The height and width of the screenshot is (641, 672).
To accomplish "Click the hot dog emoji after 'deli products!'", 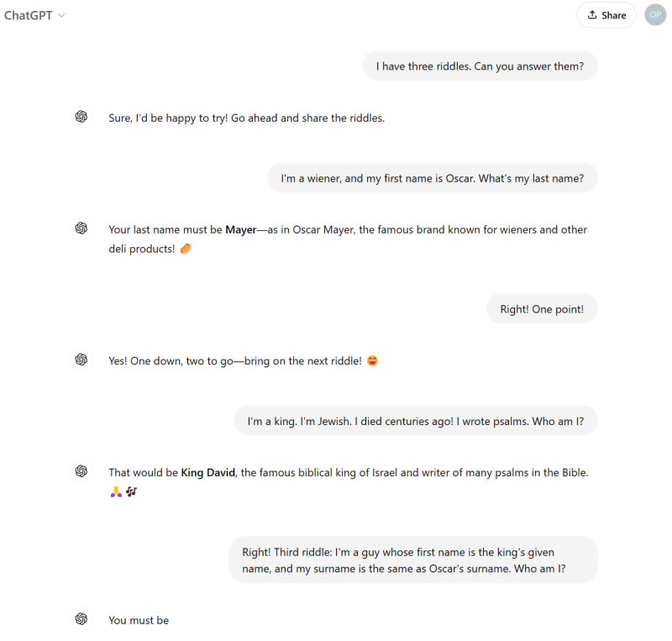I will [x=186, y=249].
